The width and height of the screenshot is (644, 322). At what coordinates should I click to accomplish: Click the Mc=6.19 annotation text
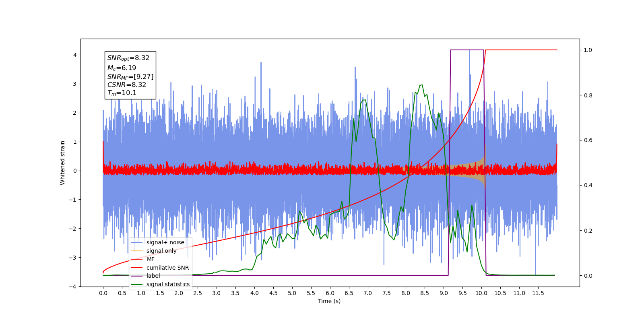(x=122, y=68)
